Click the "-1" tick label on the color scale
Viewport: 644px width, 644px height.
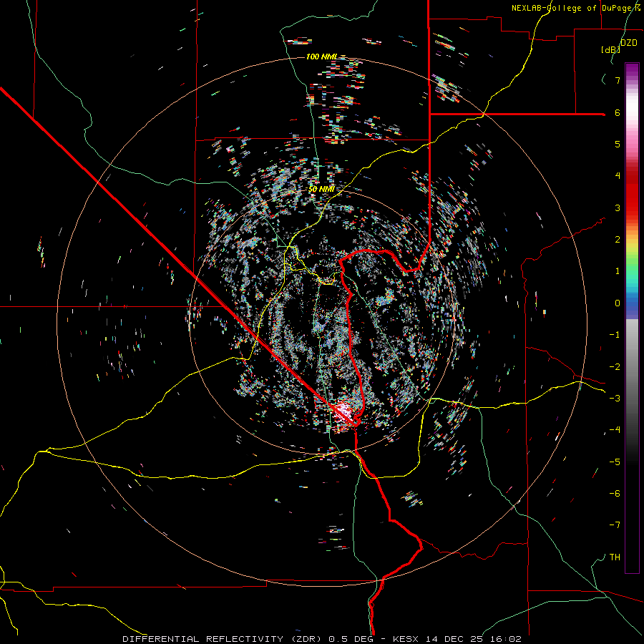(615, 335)
